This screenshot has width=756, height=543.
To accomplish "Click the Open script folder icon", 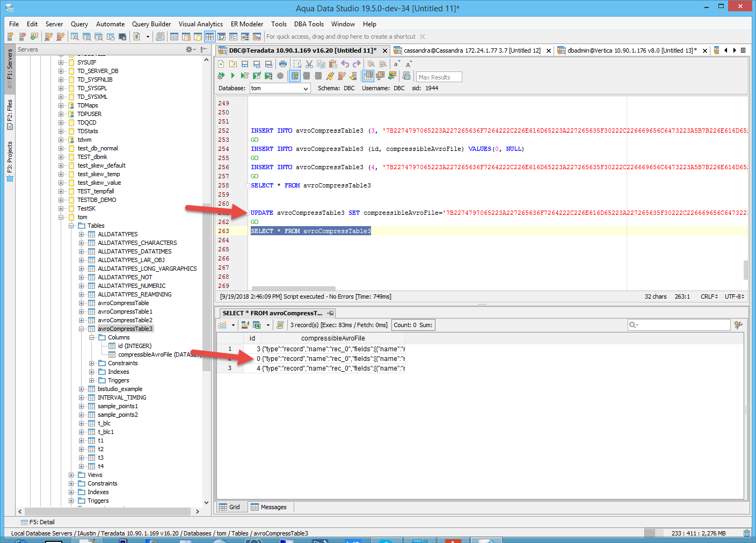I will pyautogui.click(x=233, y=64).
